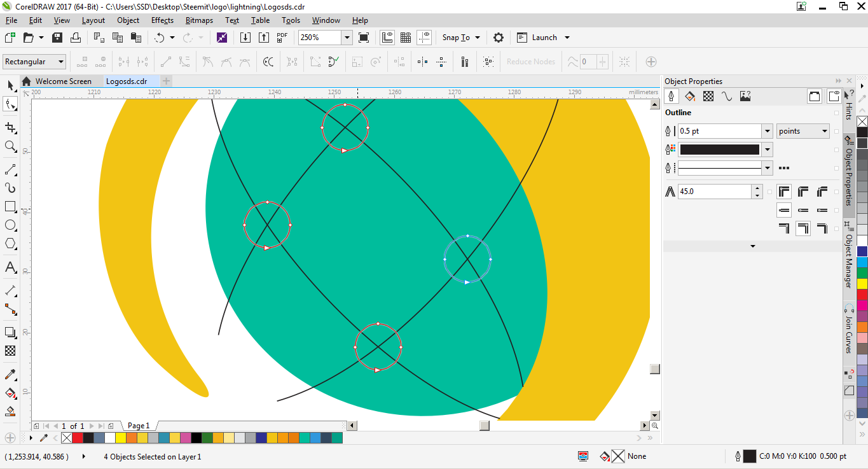Open outline width 0.5 pt dropdown
Viewport: 868px width, 469px height.
[768, 131]
